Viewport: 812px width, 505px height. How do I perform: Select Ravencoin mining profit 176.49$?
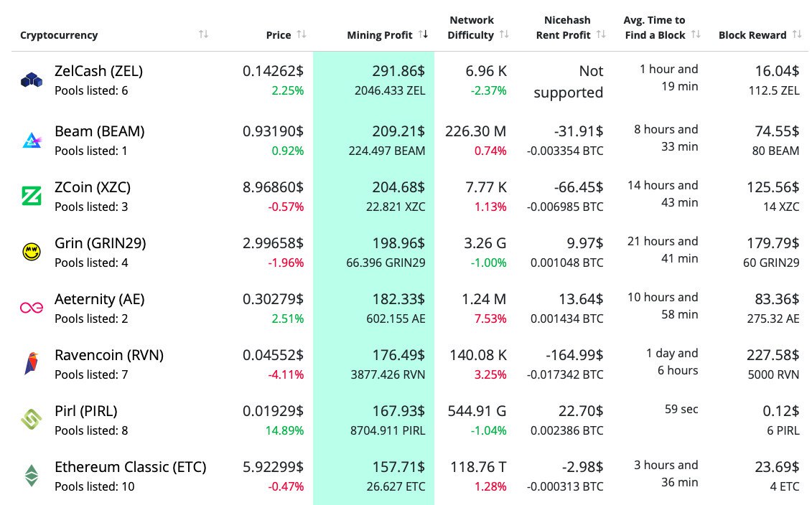tap(398, 355)
